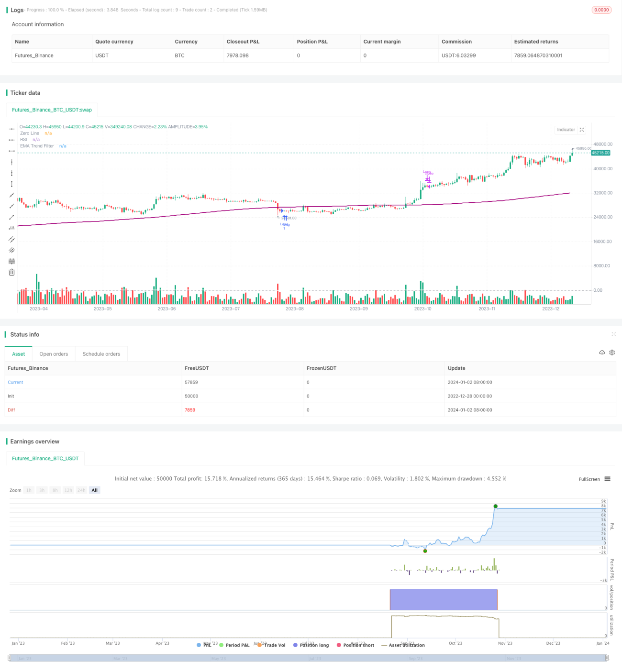The width and height of the screenshot is (622, 672).
Task: Select the All zoom range button
Action: [95, 490]
